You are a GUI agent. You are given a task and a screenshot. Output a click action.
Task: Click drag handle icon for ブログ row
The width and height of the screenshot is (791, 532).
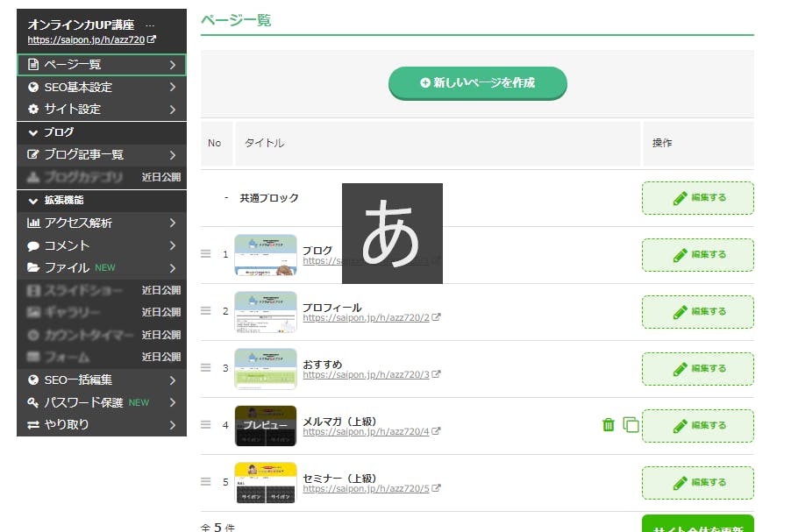[206, 254]
